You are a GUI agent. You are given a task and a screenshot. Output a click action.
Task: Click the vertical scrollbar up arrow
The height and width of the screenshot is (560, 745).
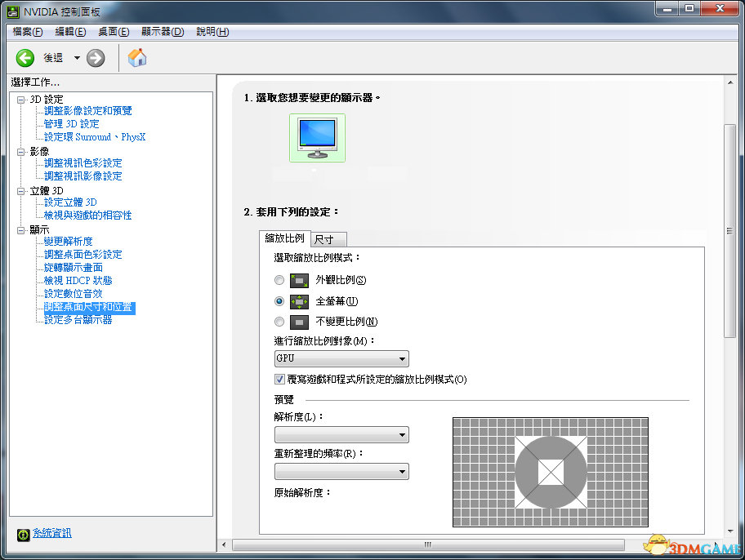point(729,82)
